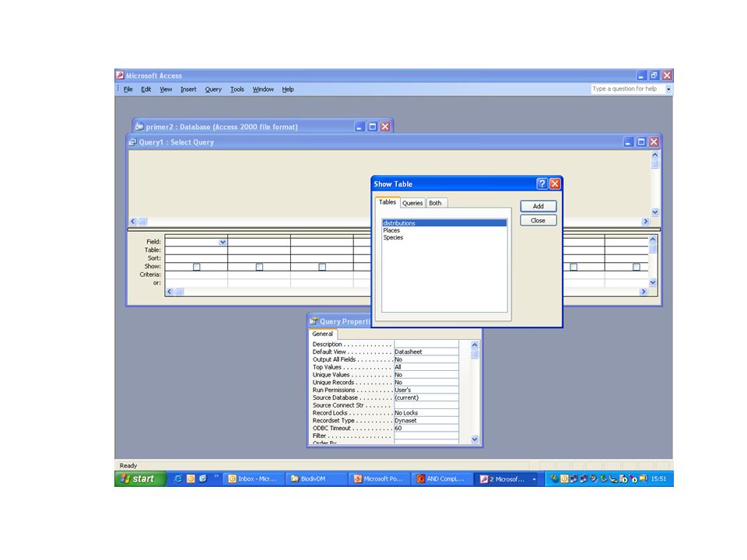
Task: Click Query Properties scrollbar down arrow
Action: click(475, 439)
